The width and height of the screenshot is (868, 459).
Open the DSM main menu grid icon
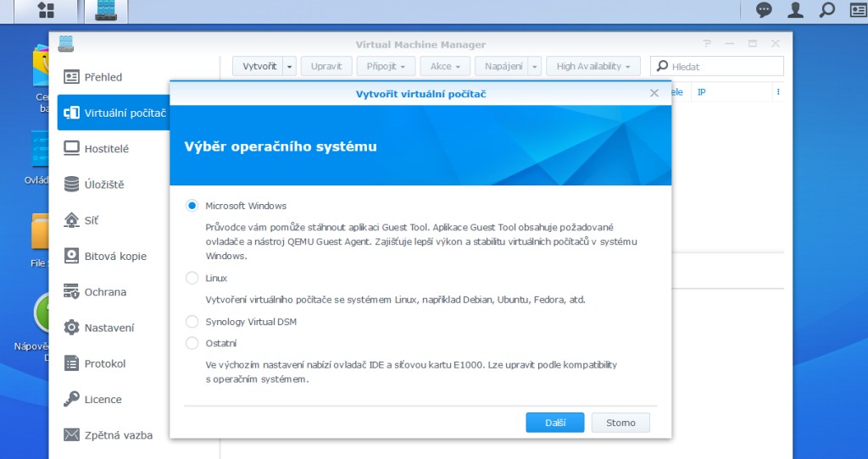46,10
